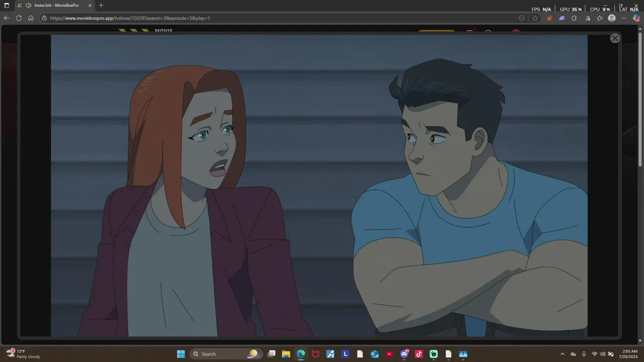Open the rightmost blue photo app on taskbar

(463, 354)
